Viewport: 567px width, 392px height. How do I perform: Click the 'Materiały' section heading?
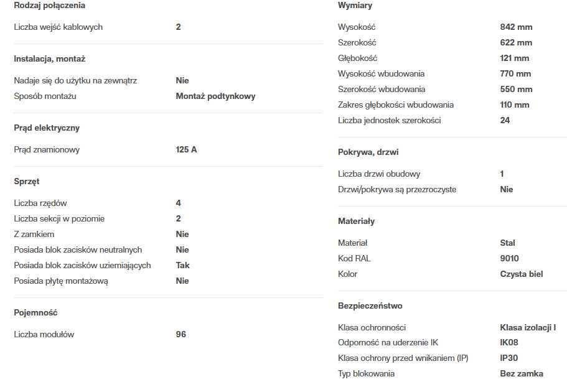pyautogui.click(x=356, y=222)
